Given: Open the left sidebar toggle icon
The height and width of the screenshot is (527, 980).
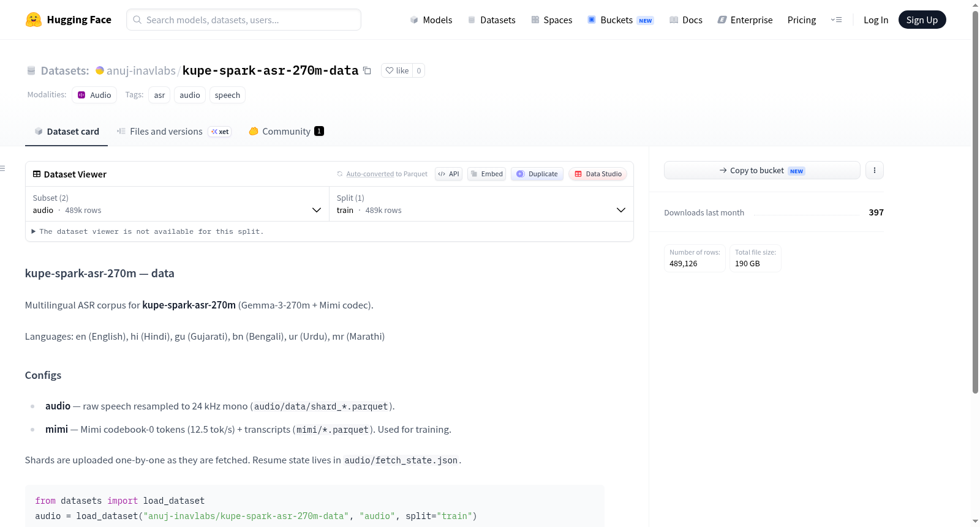Looking at the screenshot, I should pos(3,168).
